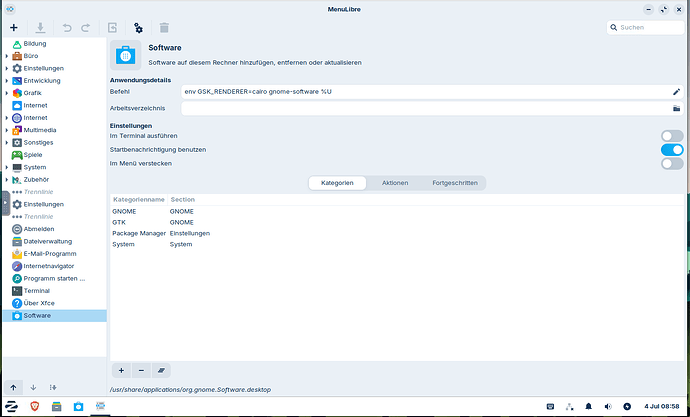690x417 pixels.
Task: Click the Section column header
Action: 183,200
